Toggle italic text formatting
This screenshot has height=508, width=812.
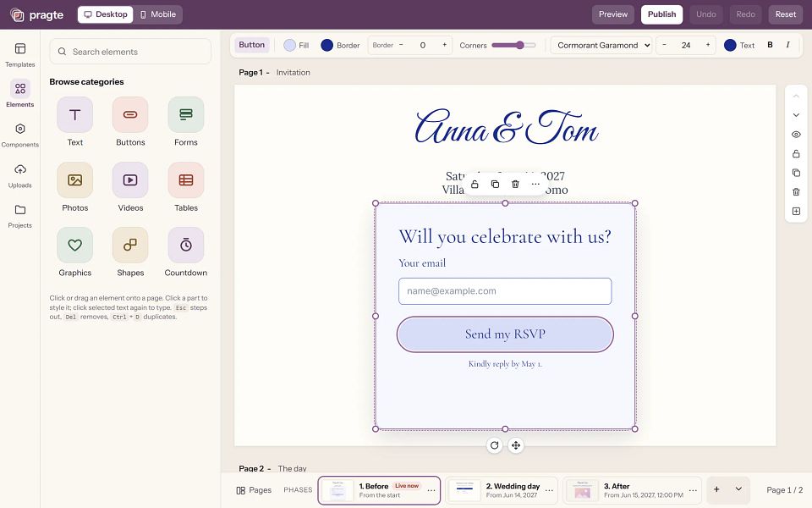point(787,45)
